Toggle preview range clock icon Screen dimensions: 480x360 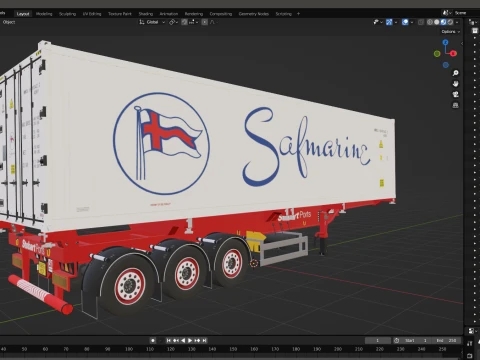click(x=396, y=340)
